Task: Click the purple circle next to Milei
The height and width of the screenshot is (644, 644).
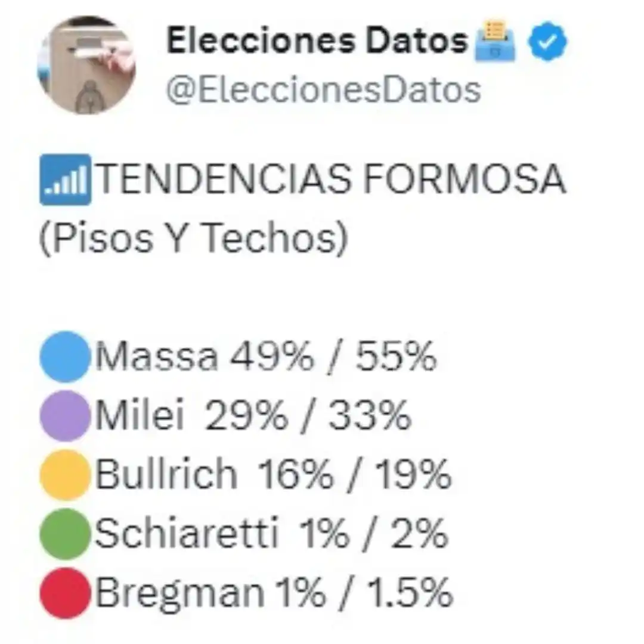Action: (x=64, y=416)
